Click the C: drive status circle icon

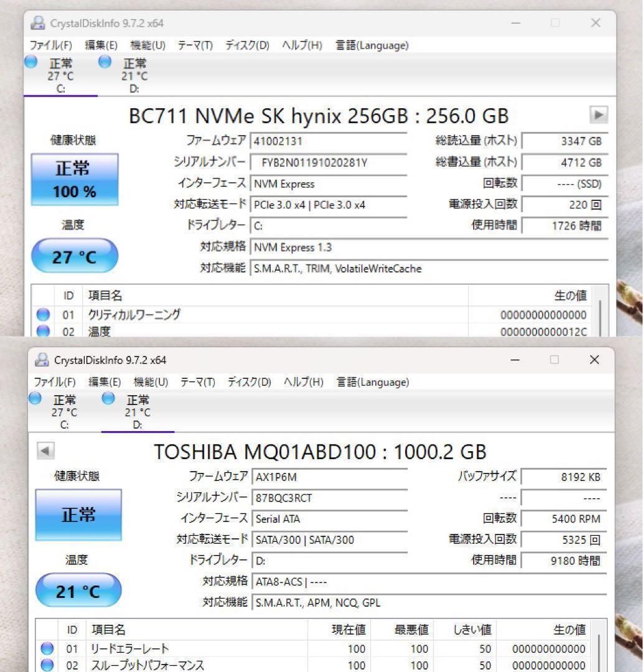click(x=30, y=62)
